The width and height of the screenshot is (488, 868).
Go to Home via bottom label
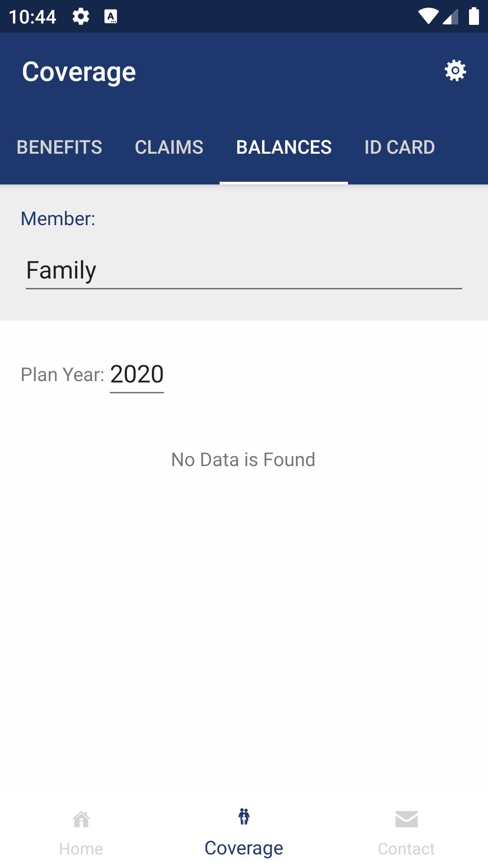click(x=81, y=849)
